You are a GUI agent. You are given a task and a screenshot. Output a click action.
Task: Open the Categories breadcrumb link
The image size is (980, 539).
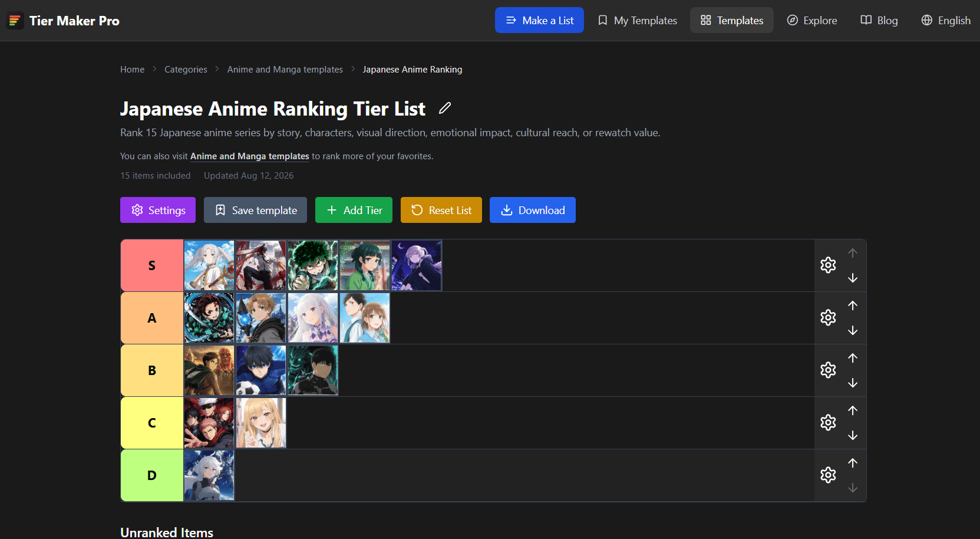pyautogui.click(x=186, y=70)
